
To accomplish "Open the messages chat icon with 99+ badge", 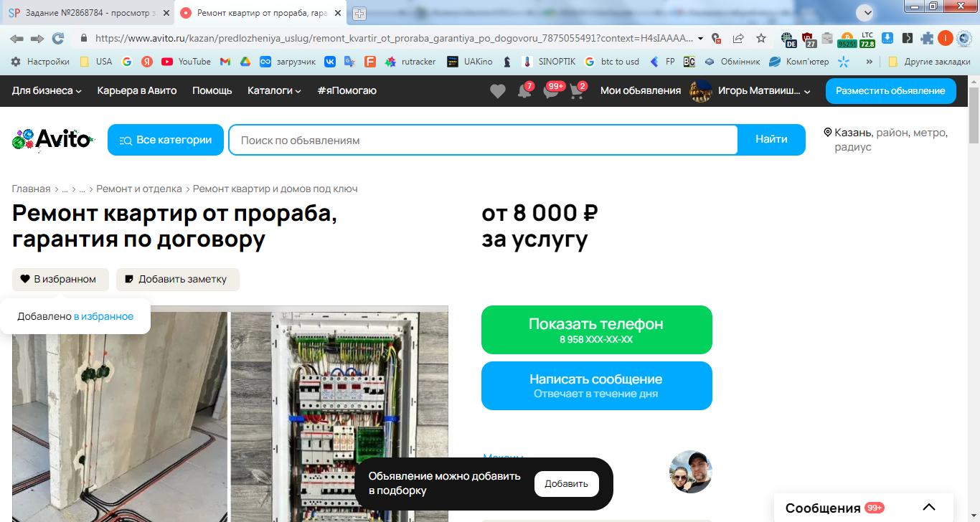I will pyautogui.click(x=550, y=91).
